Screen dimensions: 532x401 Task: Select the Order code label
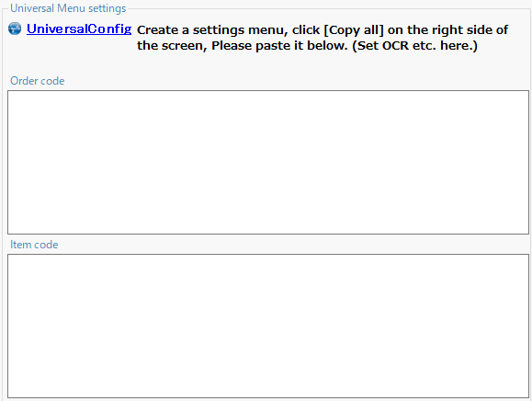[38, 81]
